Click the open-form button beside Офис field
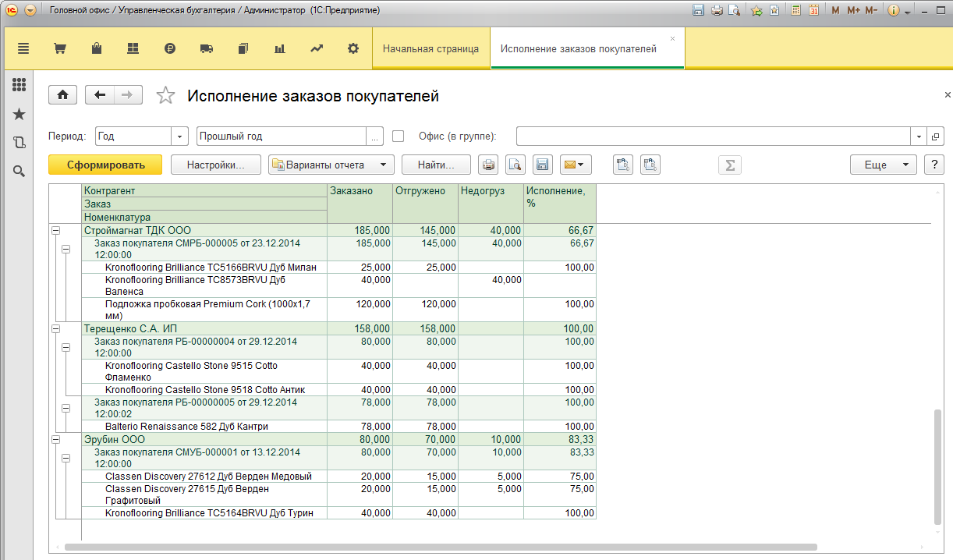Viewport: 953px width, 560px height. [935, 136]
